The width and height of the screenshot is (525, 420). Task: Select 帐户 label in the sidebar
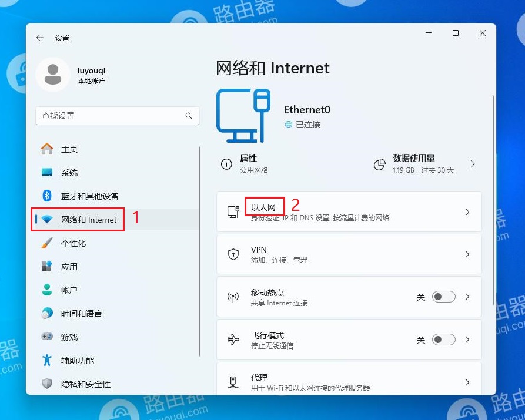(x=69, y=290)
